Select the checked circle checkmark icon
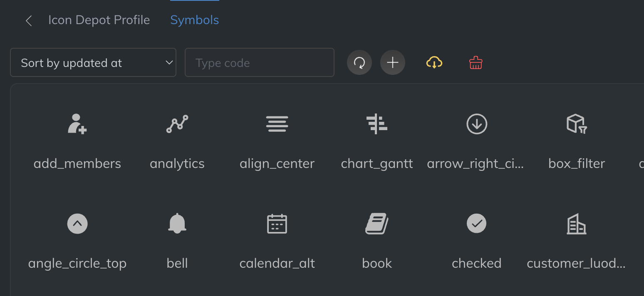Screen dimensions: 644x296 coord(477,224)
